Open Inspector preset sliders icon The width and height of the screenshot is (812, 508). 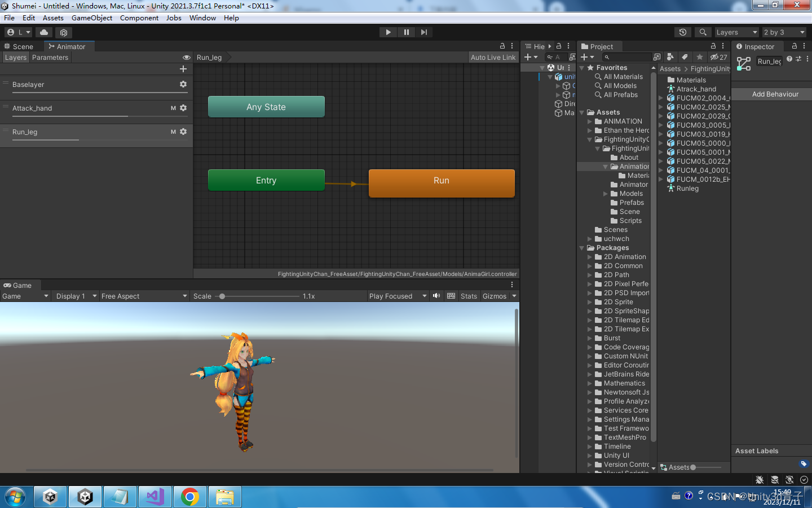[x=798, y=59]
